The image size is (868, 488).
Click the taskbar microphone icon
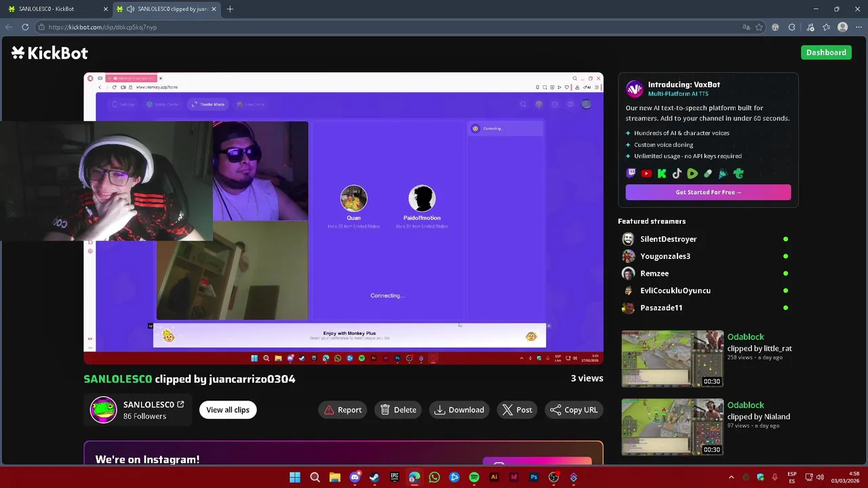coord(774,477)
